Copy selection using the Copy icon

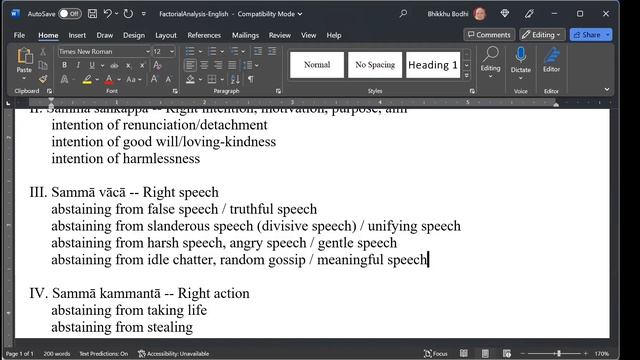click(43, 65)
